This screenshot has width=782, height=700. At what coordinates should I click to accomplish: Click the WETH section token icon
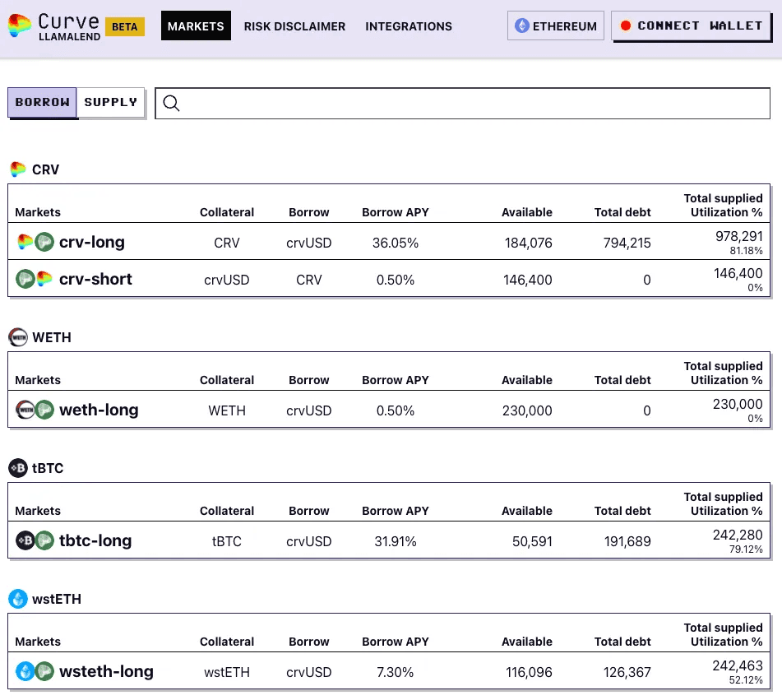pos(18,337)
